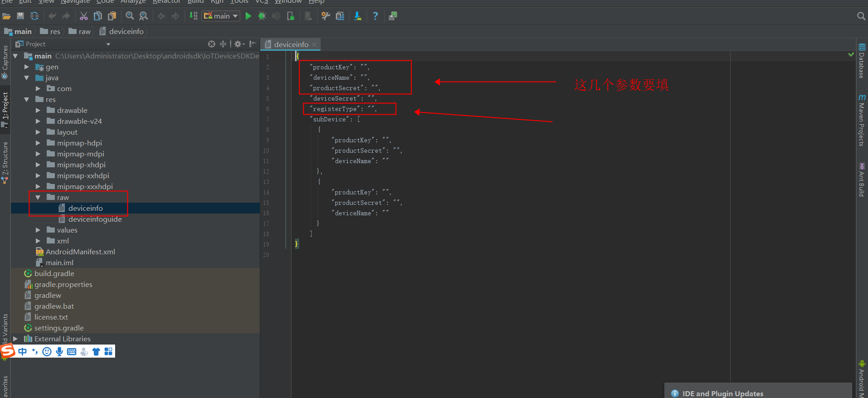Open the Help menu
This screenshot has width=868, height=398.
pyautogui.click(x=316, y=2)
